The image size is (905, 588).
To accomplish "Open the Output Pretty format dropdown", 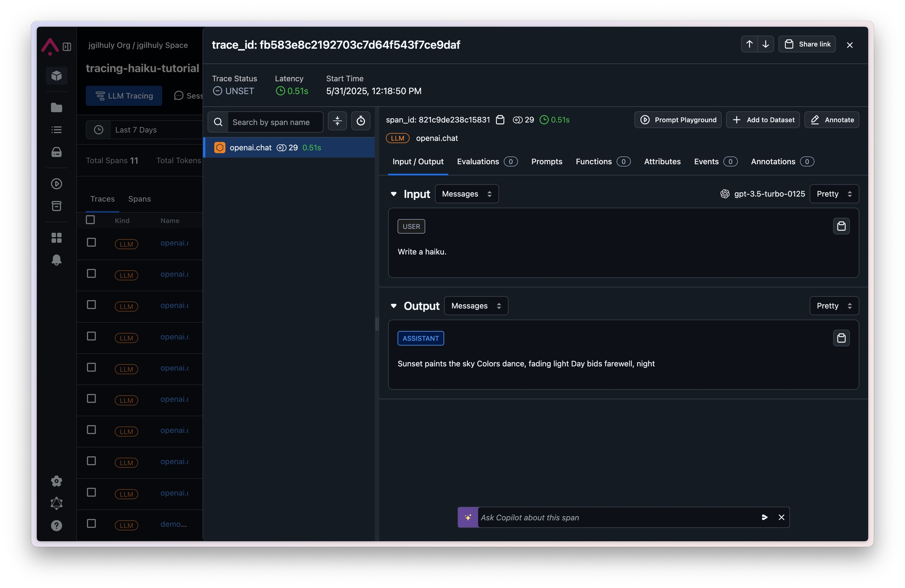I will click(x=834, y=306).
